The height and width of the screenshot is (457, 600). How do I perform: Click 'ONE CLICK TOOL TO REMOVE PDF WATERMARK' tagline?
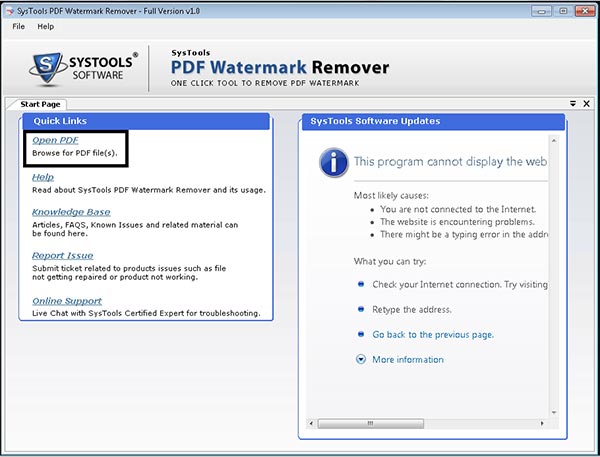pos(265,83)
